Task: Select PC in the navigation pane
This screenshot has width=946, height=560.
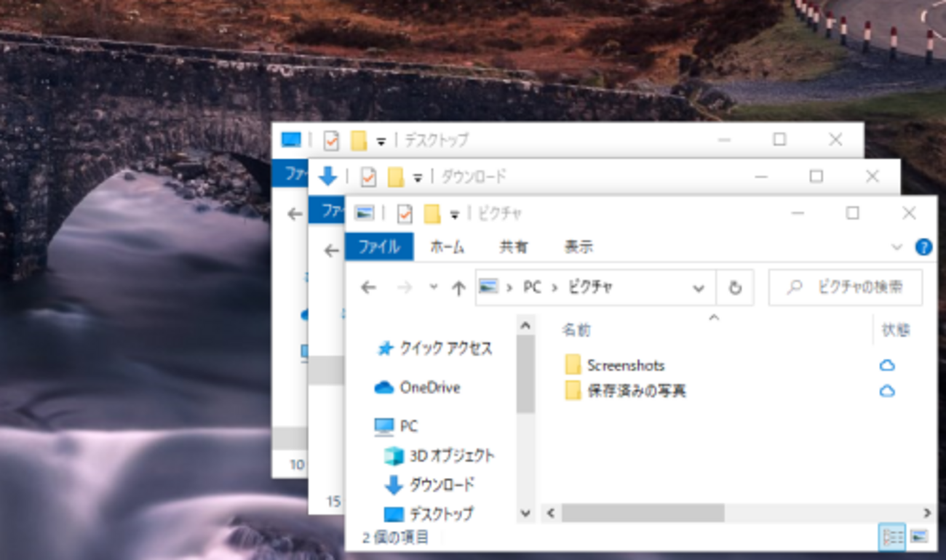Action: point(396,426)
